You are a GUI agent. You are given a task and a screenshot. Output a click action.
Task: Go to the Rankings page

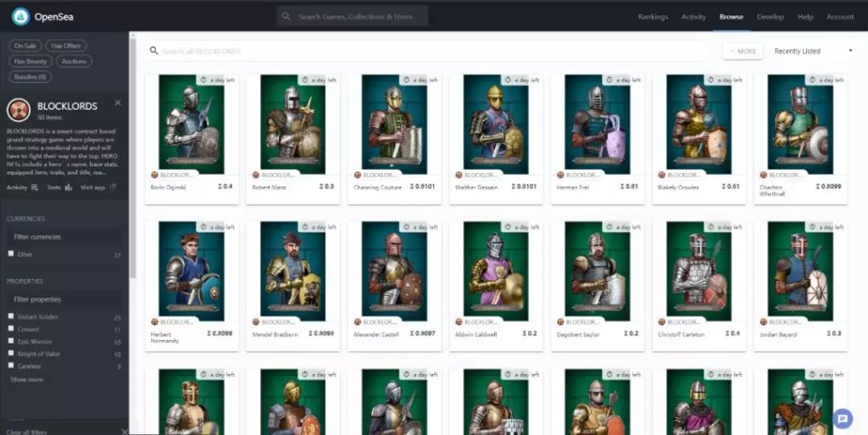click(x=653, y=17)
